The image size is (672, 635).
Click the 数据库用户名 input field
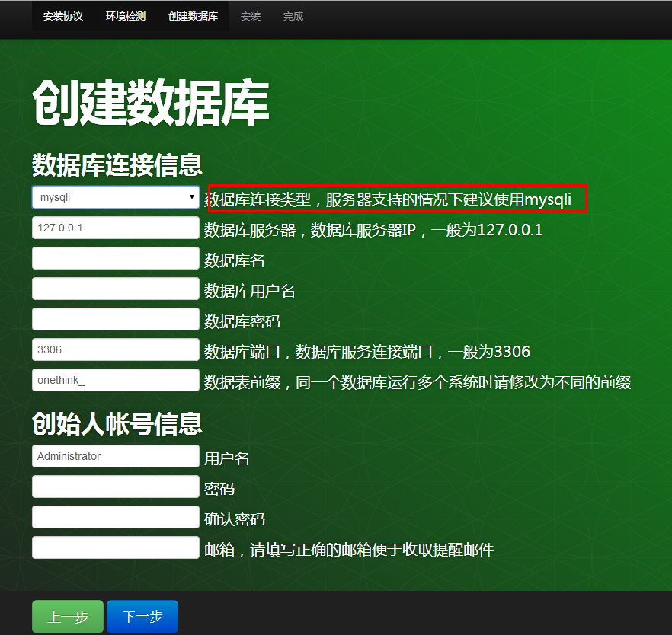coord(115,289)
